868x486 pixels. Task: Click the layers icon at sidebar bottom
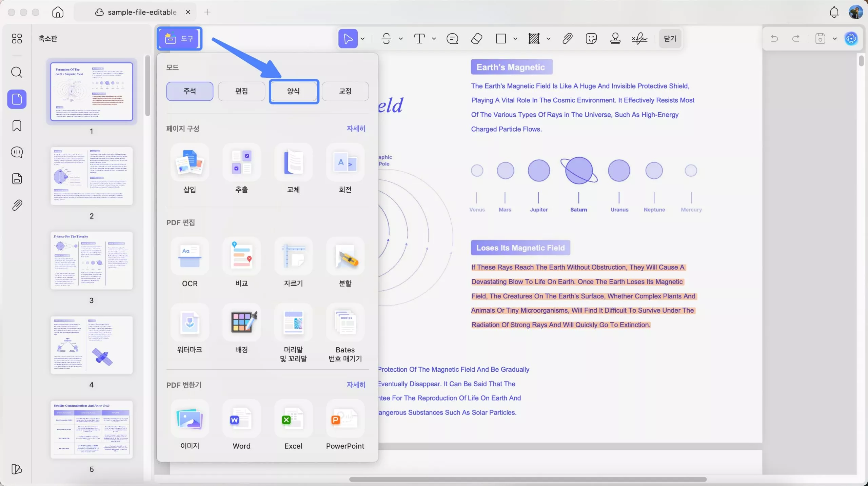click(x=17, y=469)
